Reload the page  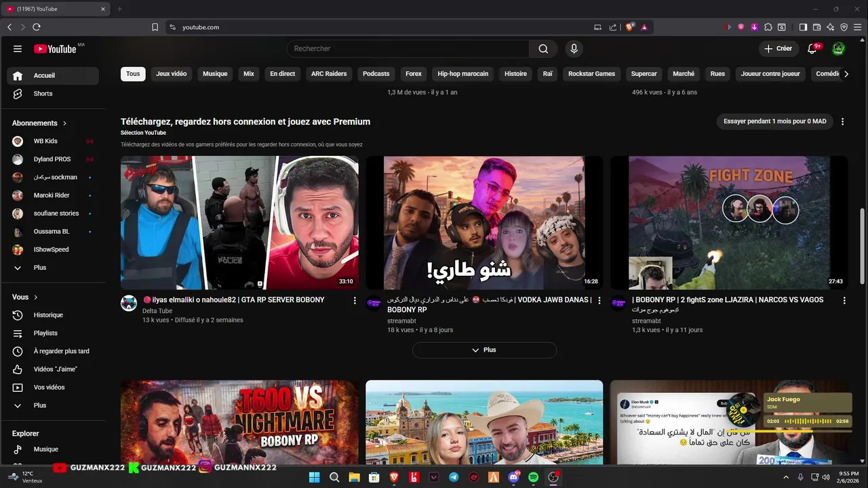pyautogui.click(x=37, y=27)
